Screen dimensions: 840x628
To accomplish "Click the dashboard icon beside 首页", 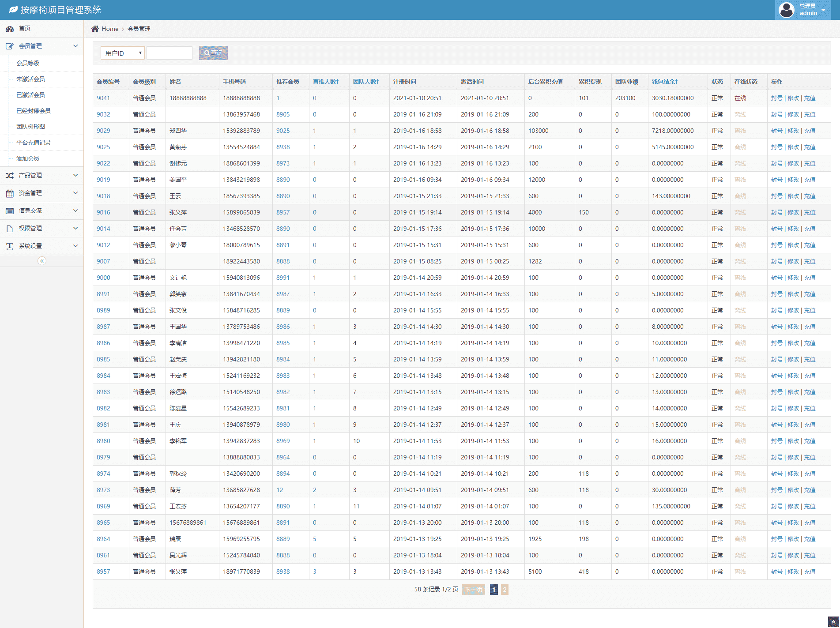I will [10, 29].
